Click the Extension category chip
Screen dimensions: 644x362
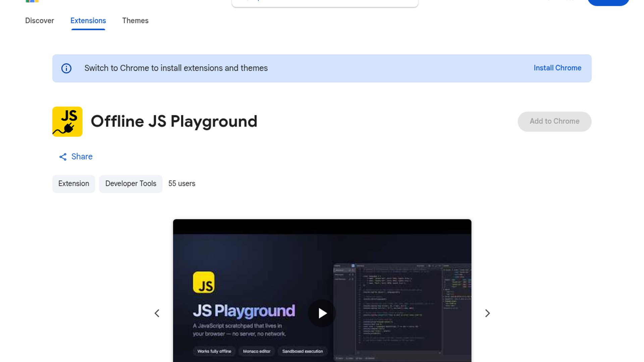[74, 184]
